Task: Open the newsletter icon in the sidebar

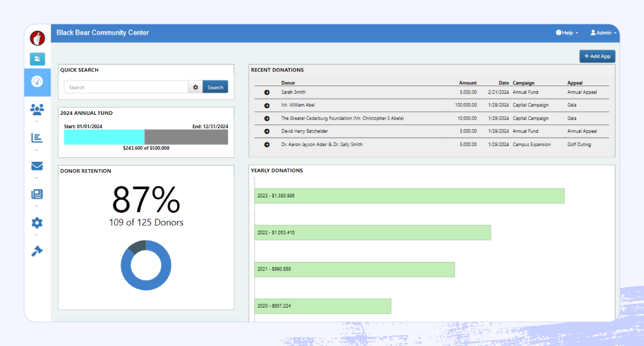Action: (x=37, y=194)
